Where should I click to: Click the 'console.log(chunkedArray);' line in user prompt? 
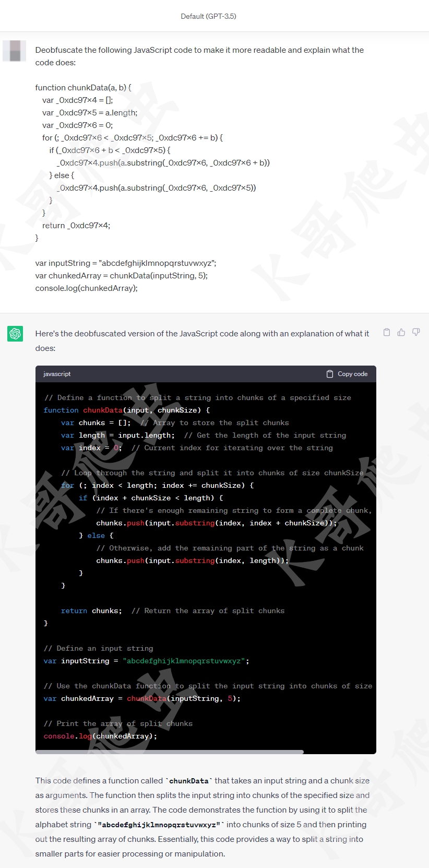pyautogui.click(x=87, y=288)
